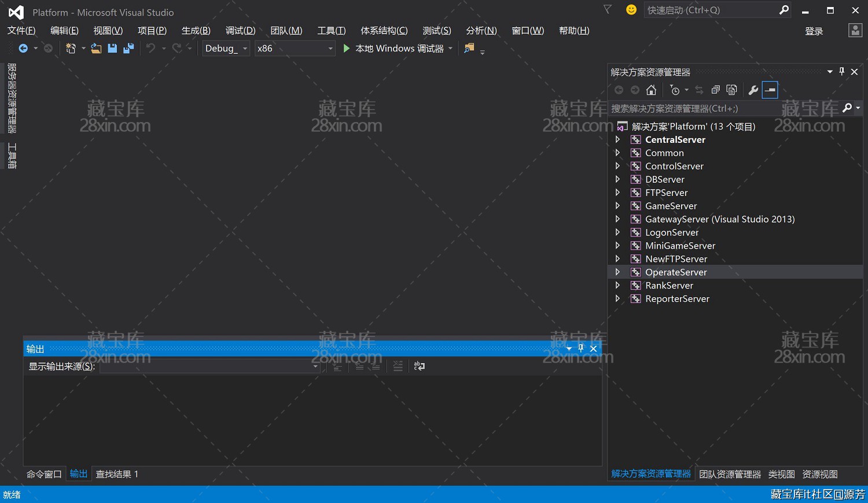Viewport: 868px width, 503px height.
Task: Click the Pending Changes Filter clock icon
Action: click(675, 90)
